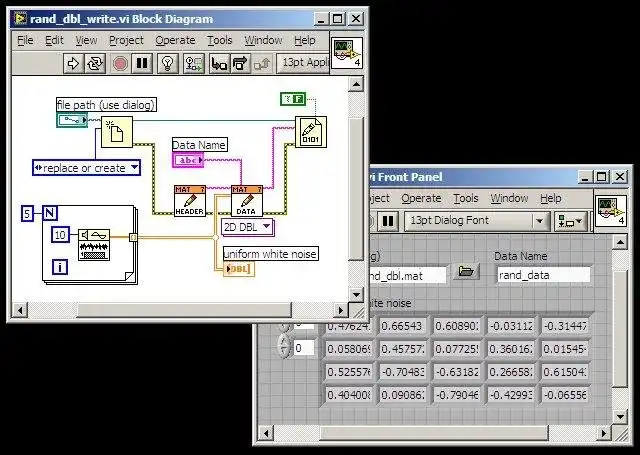Click the Run arrow in the Block Diagram toolbar

pyautogui.click(x=73, y=63)
